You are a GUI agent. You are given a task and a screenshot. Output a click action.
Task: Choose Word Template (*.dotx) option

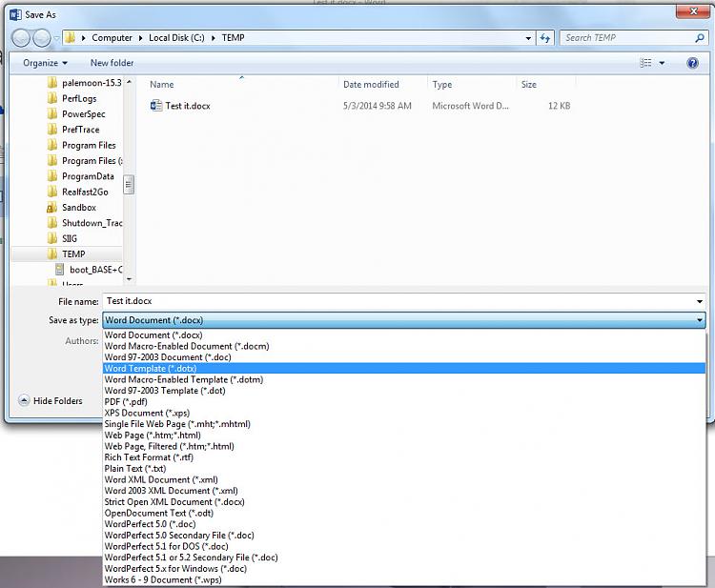[404, 368]
